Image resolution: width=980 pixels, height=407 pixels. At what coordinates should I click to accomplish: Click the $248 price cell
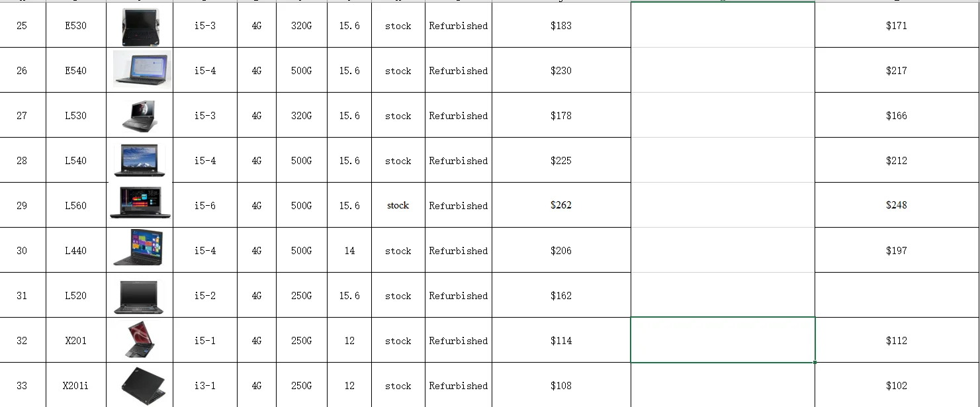(896, 205)
